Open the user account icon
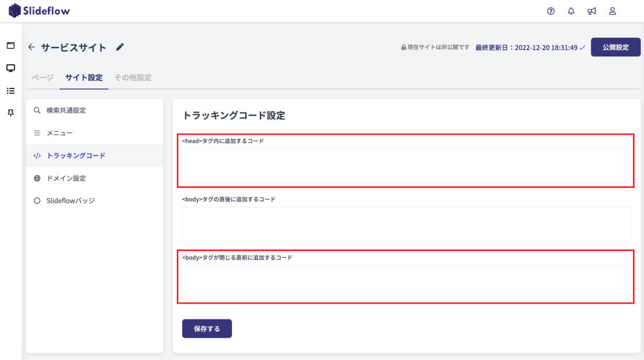 coord(612,11)
